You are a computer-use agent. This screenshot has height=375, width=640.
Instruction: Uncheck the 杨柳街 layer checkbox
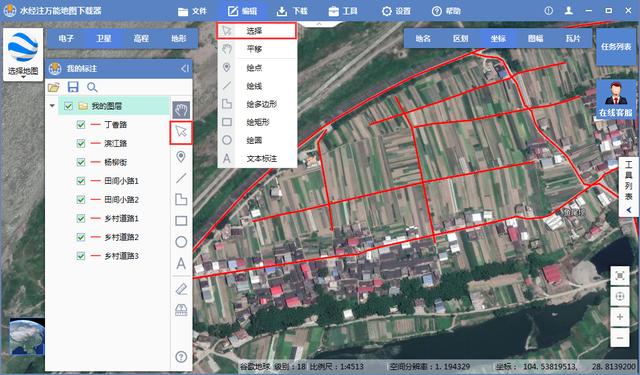(81, 162)
